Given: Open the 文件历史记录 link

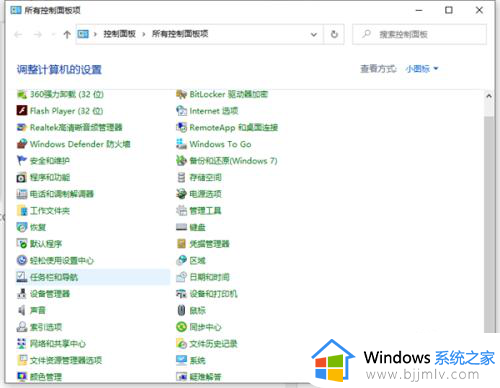Looking at the screenshot, I should tap(213, 344).
